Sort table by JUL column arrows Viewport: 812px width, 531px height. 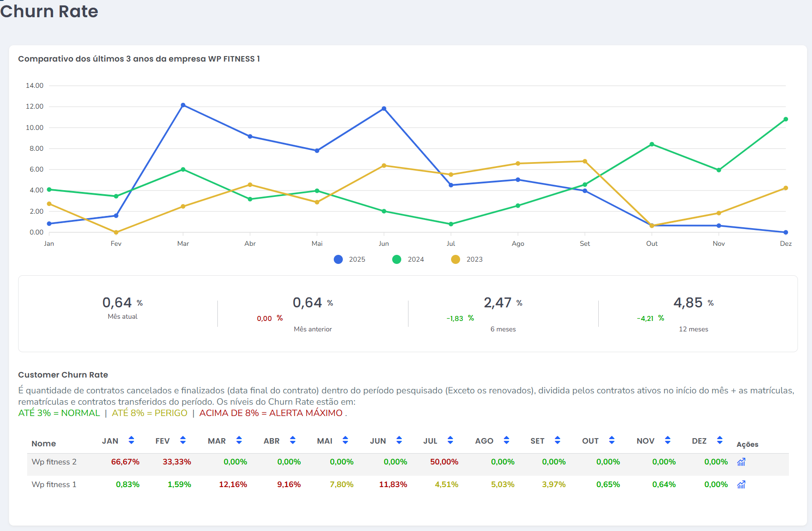[x=450, y=440]
